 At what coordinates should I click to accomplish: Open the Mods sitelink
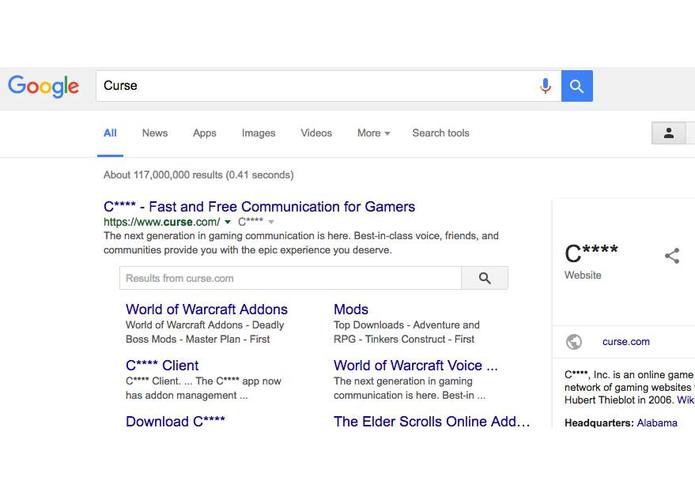click(351, 309)
